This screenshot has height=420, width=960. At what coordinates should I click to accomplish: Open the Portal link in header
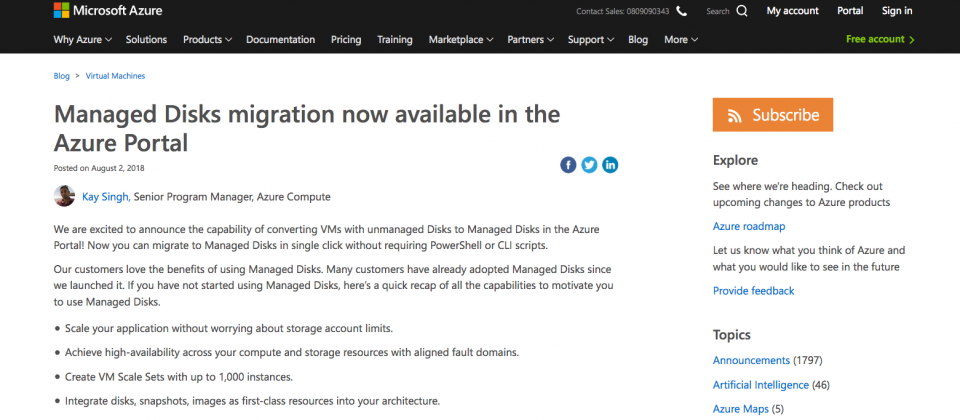coord(850,10)
